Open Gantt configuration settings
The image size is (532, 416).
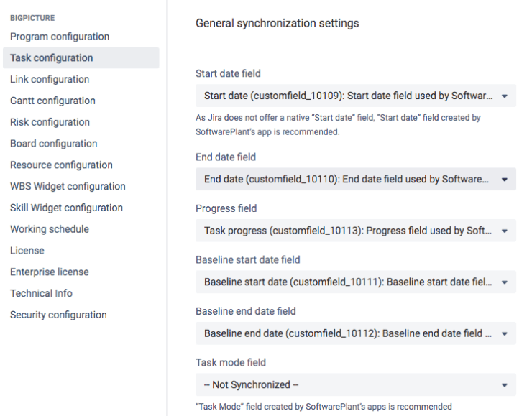coord(52,101)
